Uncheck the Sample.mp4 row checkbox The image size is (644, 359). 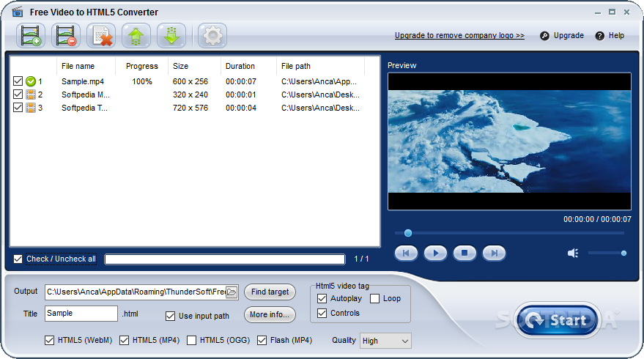(18, 81)
